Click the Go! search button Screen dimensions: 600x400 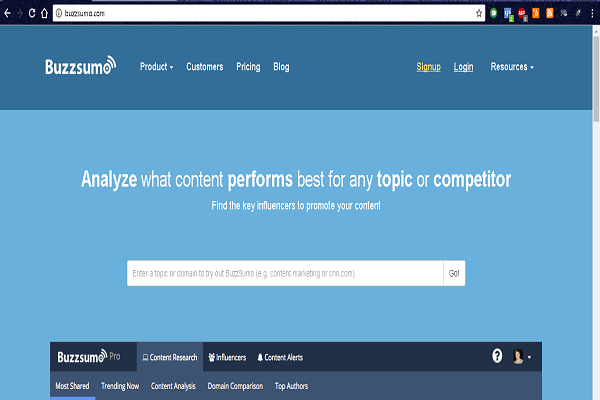coord(454,273)
